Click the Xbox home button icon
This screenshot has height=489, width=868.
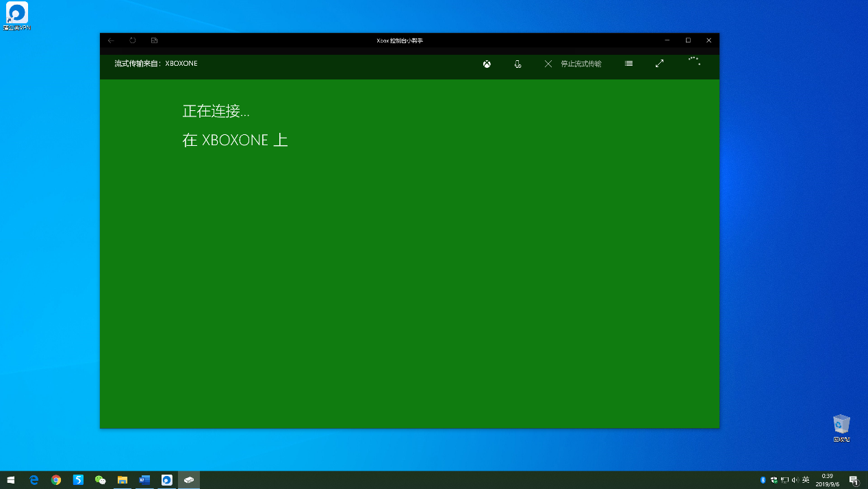[x=487, y=64]
